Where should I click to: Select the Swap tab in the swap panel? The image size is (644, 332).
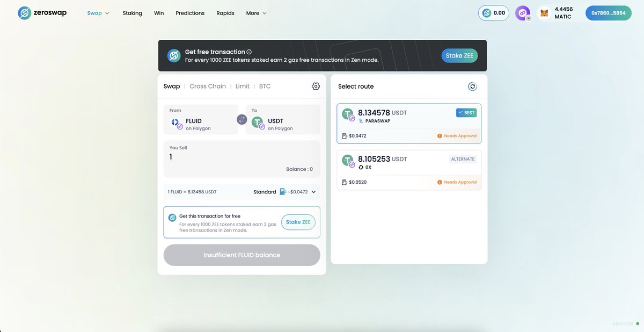point(172,86)
